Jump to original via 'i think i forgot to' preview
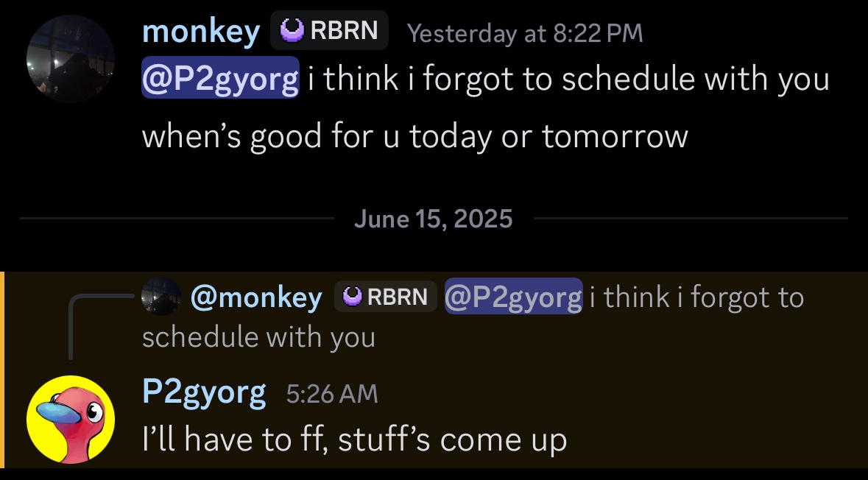The width and height of the screenshot is (868, 480). click(696, 297)
